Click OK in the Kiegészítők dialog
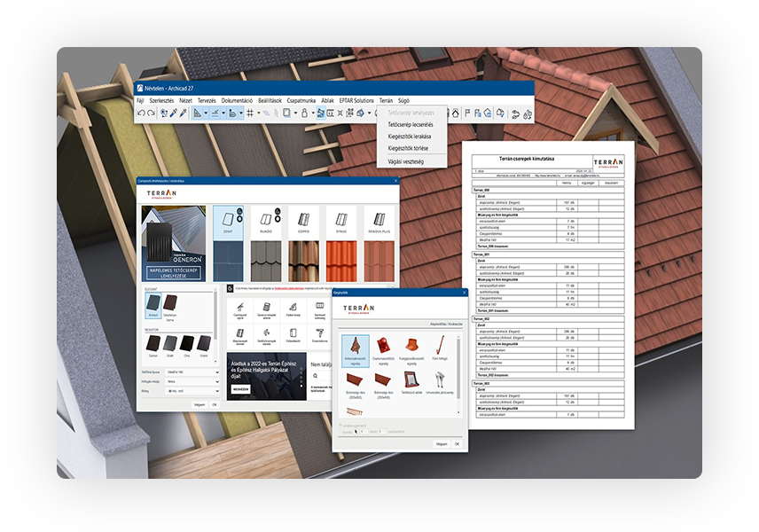This screenshot has width=759, height=532. coord(457,443)
